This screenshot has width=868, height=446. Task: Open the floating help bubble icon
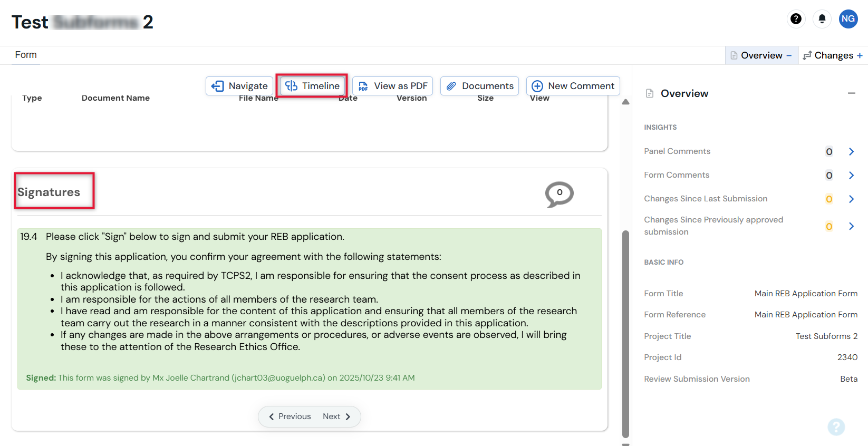point(836,426)
